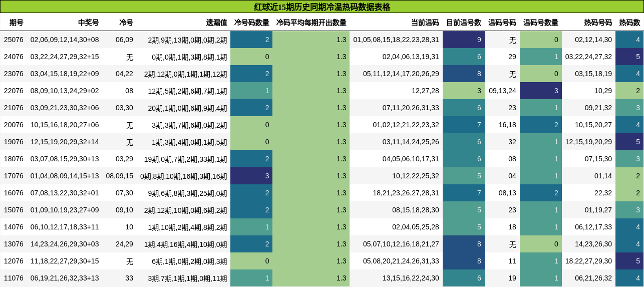Click hot codes cell 02,12,14,30
Viewport: 644px width, 287px height.
593,40
